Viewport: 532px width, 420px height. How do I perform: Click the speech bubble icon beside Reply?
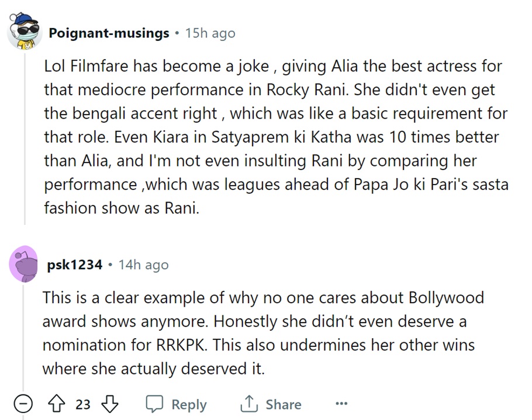[x=154, y=404]
